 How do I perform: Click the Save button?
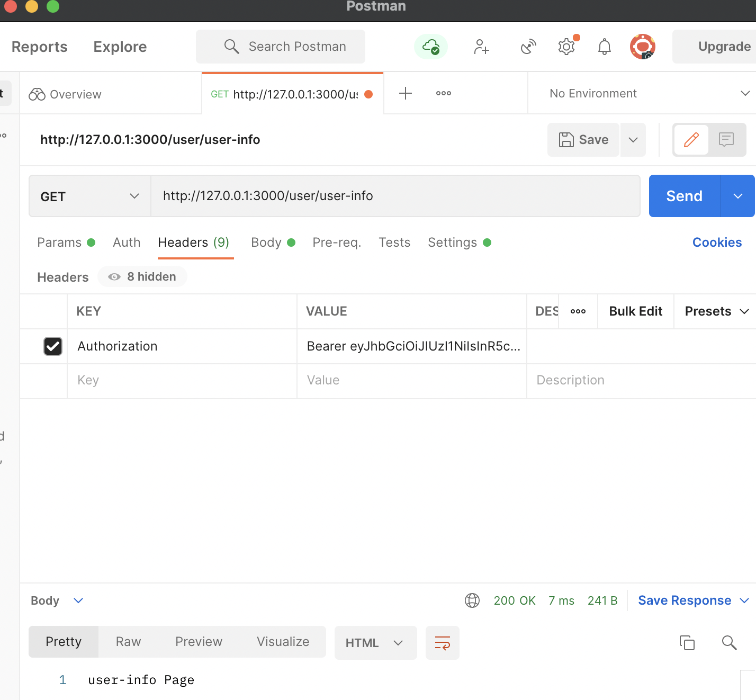tap(583, 140)
